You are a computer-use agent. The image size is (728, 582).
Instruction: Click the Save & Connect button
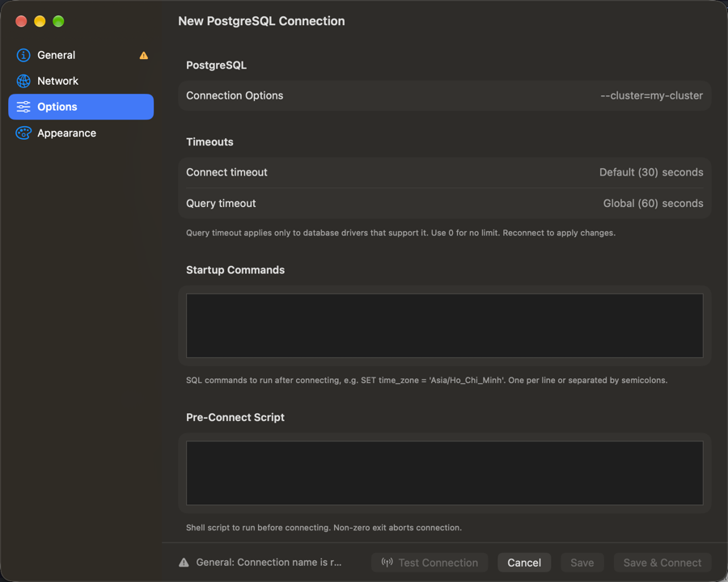point(662,563)
